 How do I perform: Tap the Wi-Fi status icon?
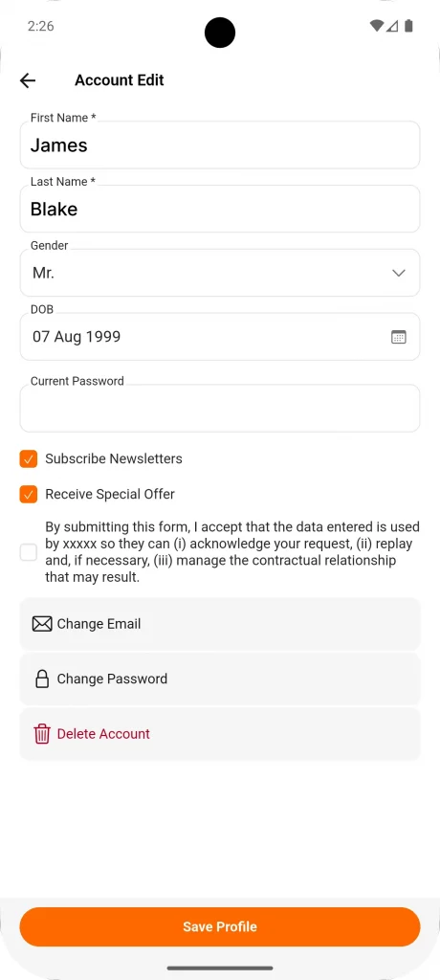pyautogui.click(x=376, y=26)
